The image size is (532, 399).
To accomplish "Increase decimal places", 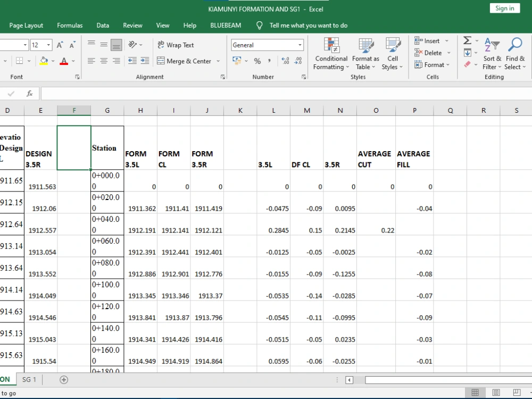I will click(284, 61).
